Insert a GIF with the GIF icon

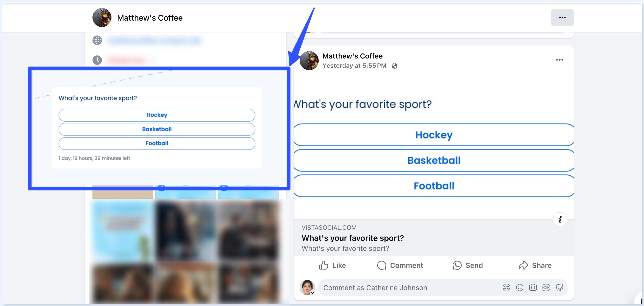[x=547, y=288]
